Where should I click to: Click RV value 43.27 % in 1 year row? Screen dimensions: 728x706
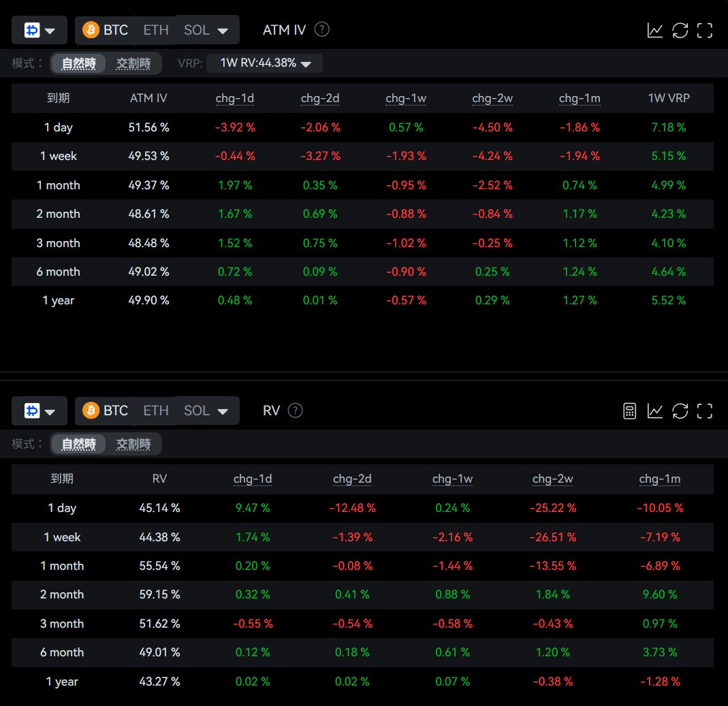[160, 681]
